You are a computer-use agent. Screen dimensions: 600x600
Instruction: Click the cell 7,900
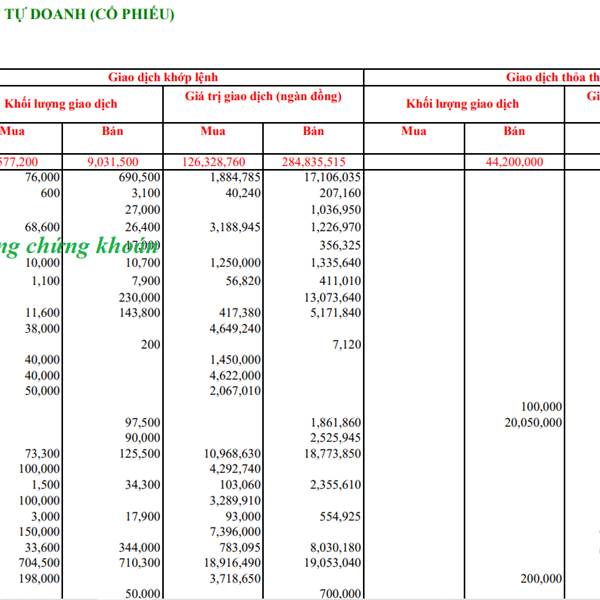146,281
